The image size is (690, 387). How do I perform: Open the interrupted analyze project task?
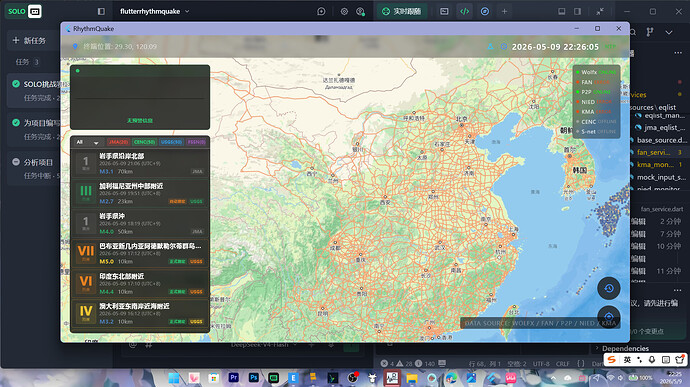point(34,169)
